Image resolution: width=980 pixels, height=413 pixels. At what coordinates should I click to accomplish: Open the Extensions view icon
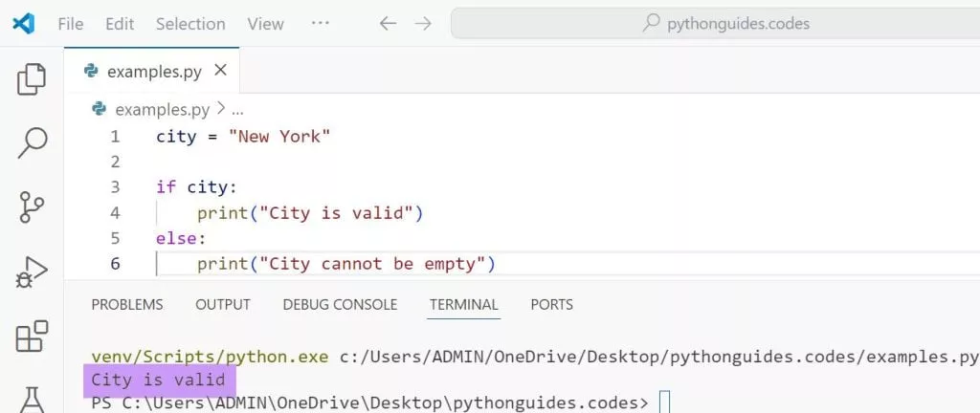[x=32, y=336]
